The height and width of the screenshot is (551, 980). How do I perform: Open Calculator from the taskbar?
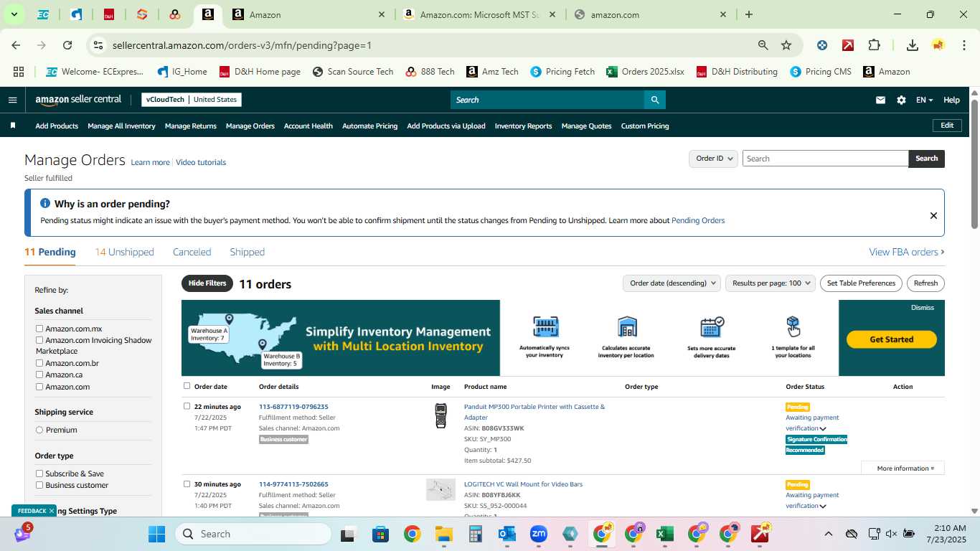(475, 534)
